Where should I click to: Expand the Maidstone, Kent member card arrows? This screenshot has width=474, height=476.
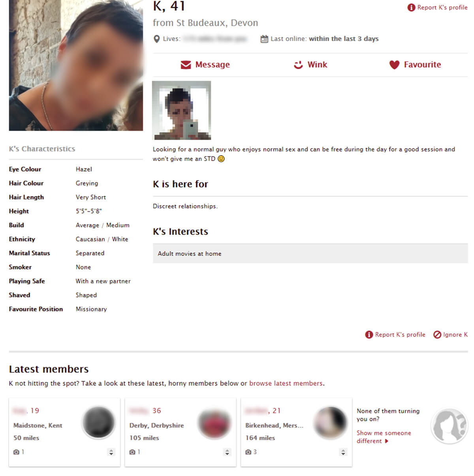tap(111, 452)
